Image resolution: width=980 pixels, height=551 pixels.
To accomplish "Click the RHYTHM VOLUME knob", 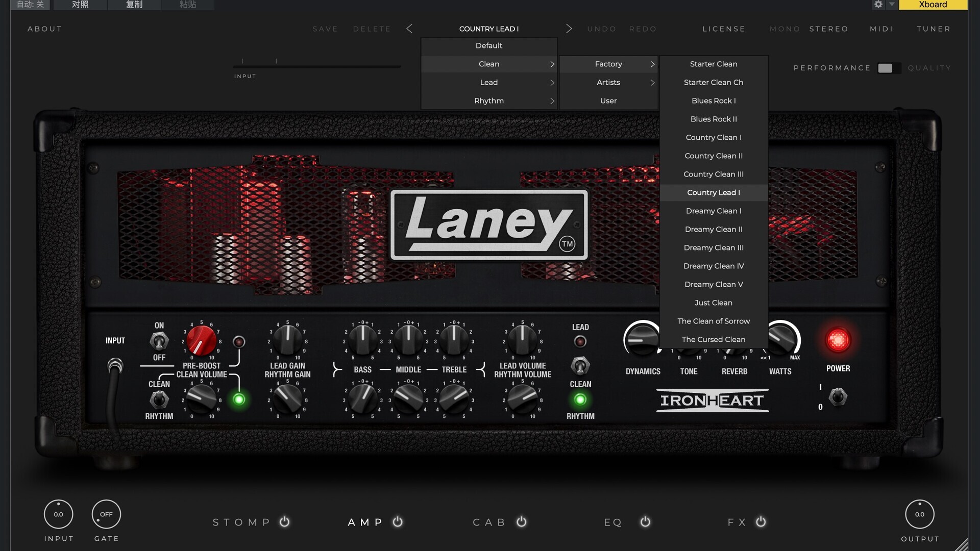I will (x=522, y=398).
